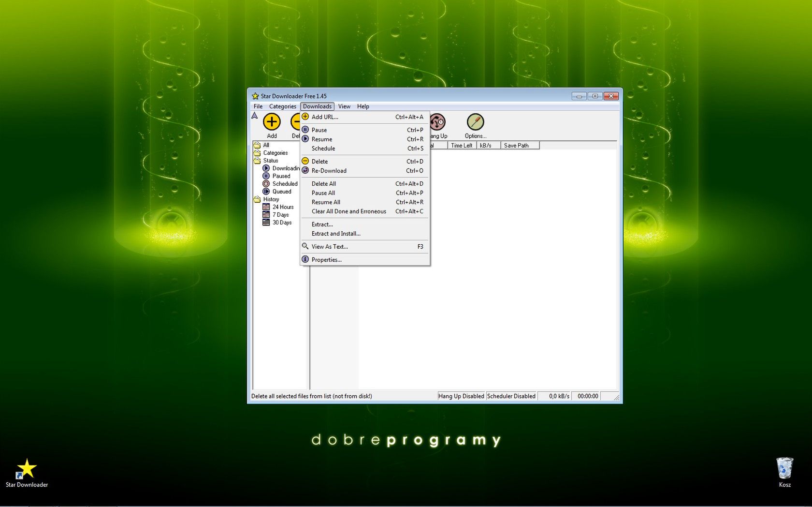812x507 pixels.
Task: Click Hang Up Disabled status panel
Action: click(x=461, y=396)
